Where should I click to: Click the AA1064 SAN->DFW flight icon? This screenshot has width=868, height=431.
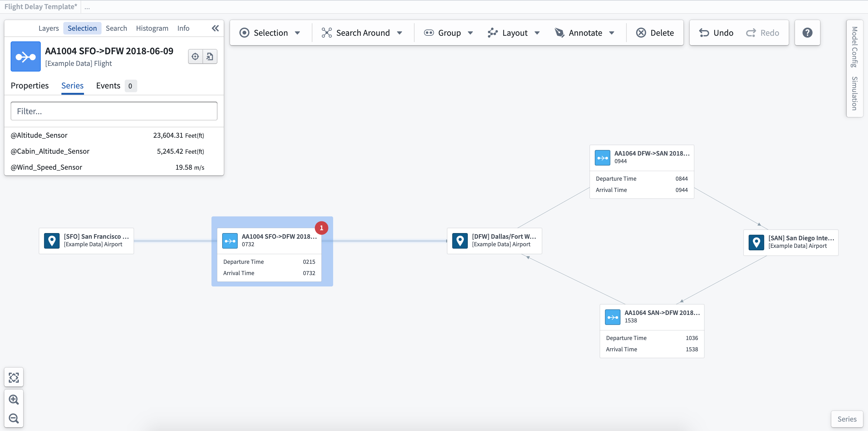(613, 317)
